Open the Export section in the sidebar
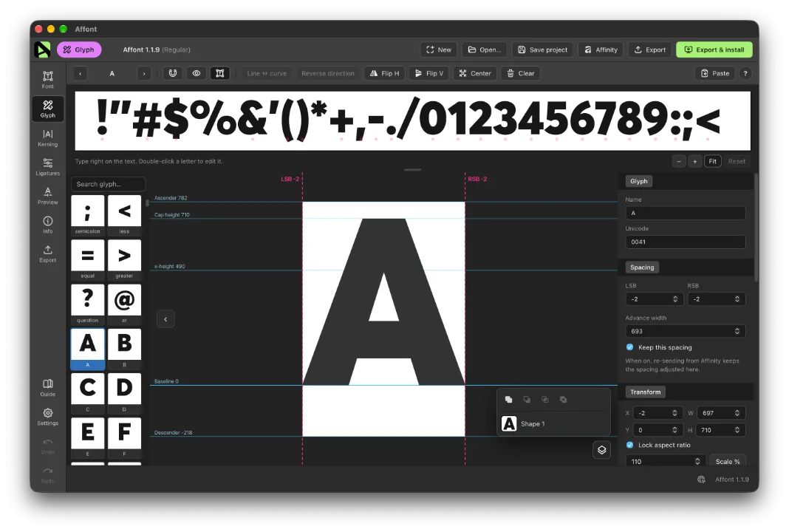The image size is (789, 532). click(x=48, y=253)
